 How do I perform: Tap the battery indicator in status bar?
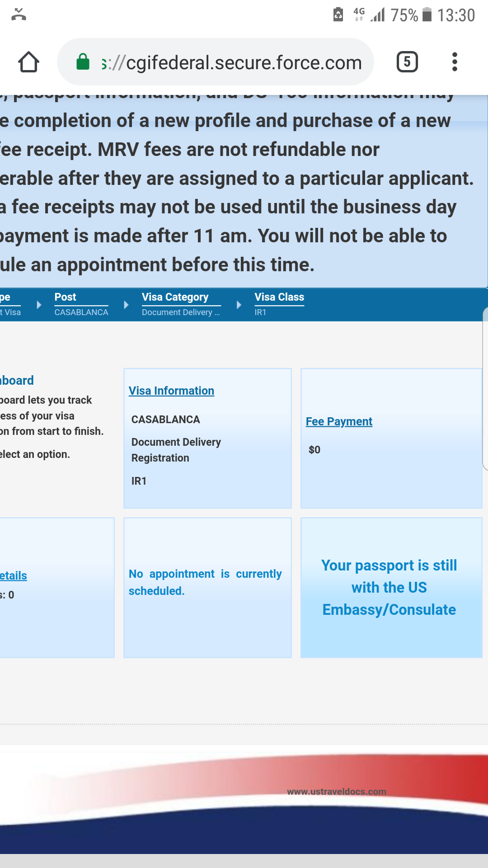click(x=427, y=14)
